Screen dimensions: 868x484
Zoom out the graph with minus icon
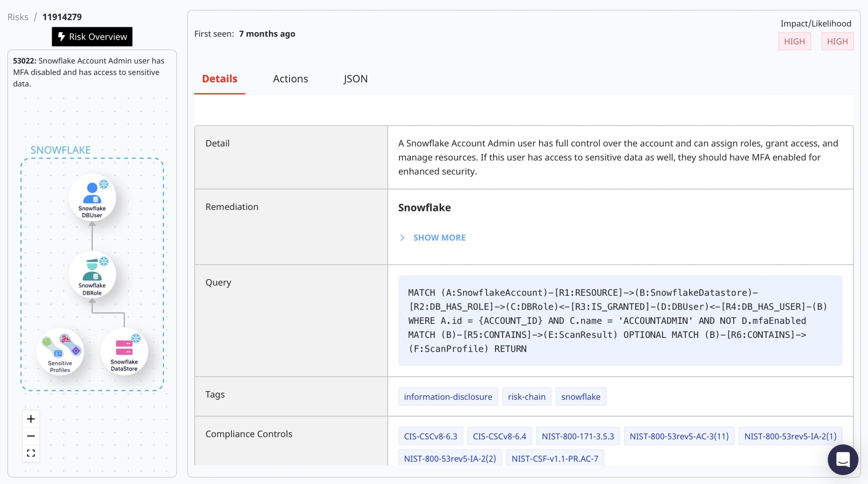pos(31,436)
